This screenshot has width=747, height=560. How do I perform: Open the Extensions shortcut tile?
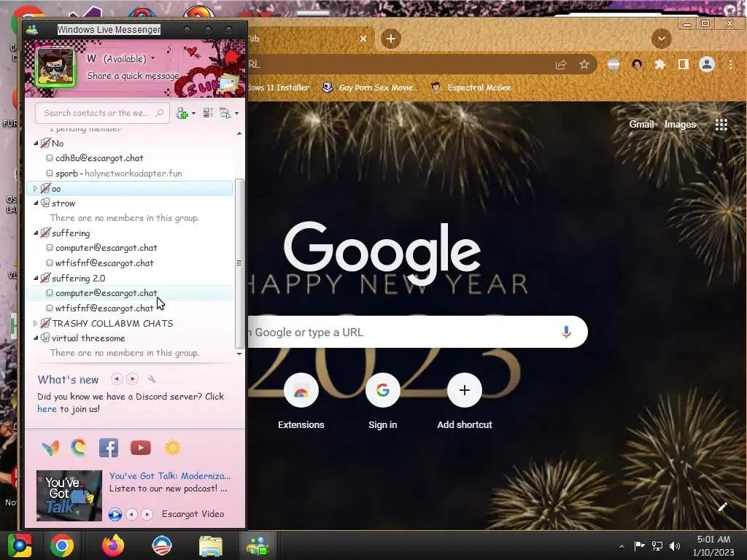click(301, 402)
